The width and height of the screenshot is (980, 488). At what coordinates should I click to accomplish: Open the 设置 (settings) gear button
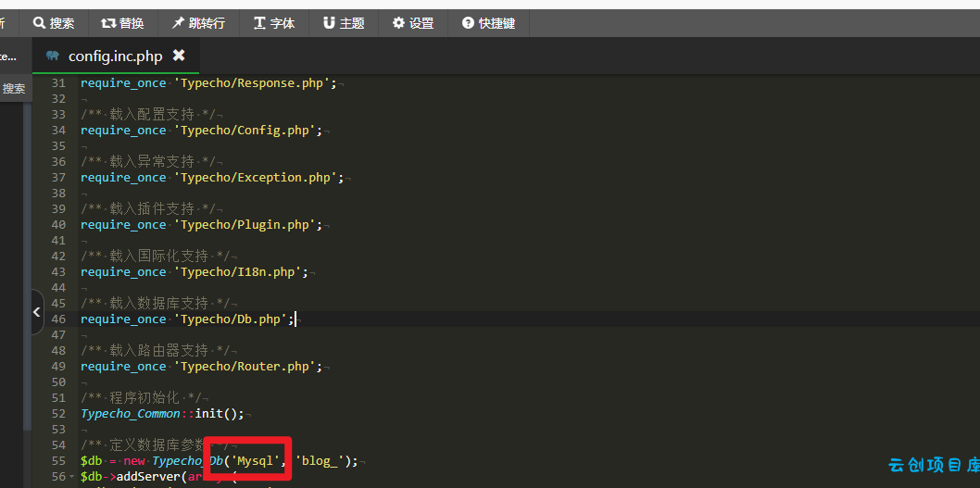point(413,23)
